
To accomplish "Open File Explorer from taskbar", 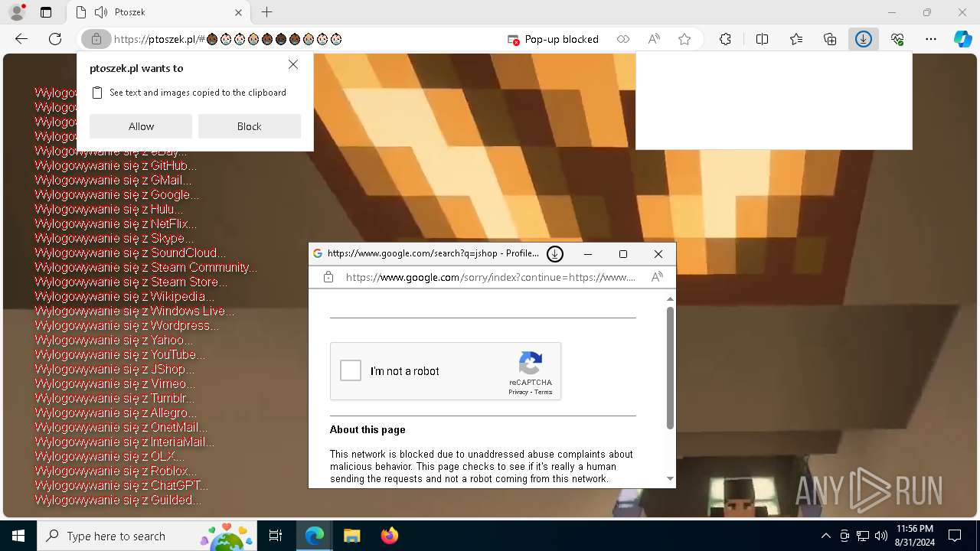I will coord(351,536).
